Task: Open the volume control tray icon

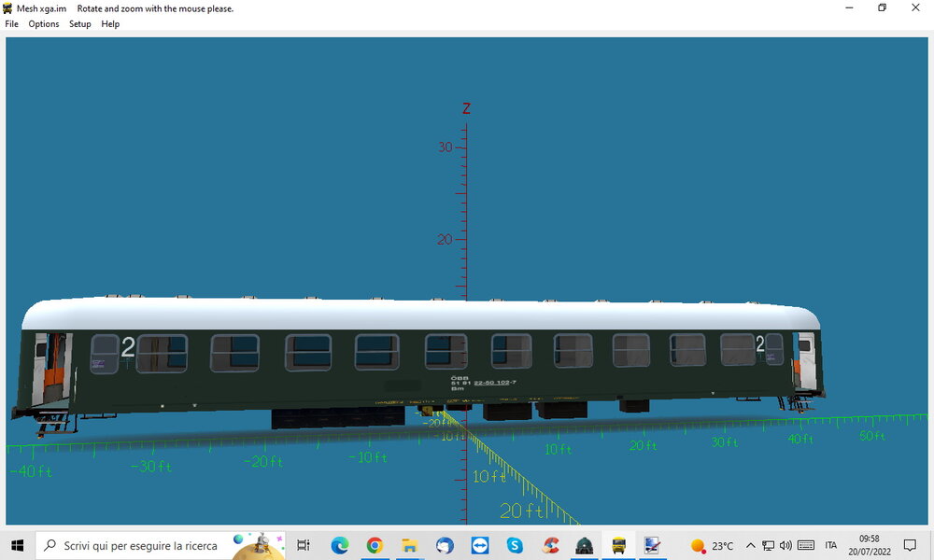Action: pyautogui.click(x=785, y=545)
